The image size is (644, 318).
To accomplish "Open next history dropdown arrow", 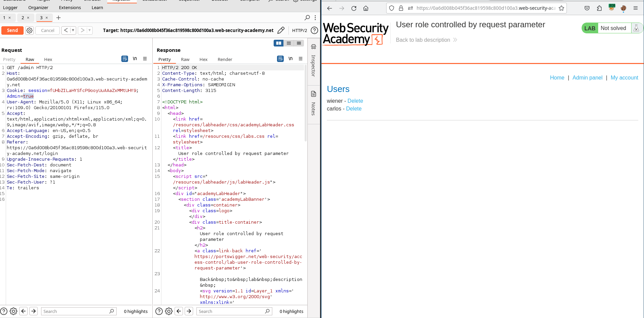I will tap(90, 30).
